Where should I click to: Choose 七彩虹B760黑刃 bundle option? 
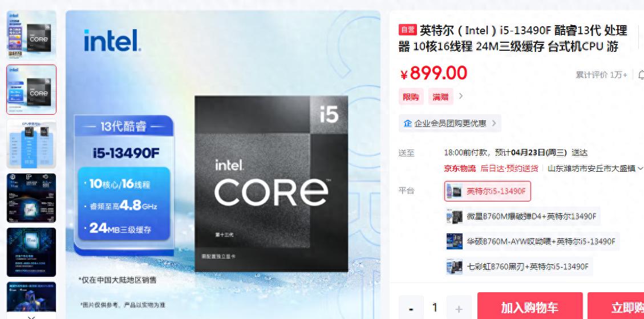519,266
